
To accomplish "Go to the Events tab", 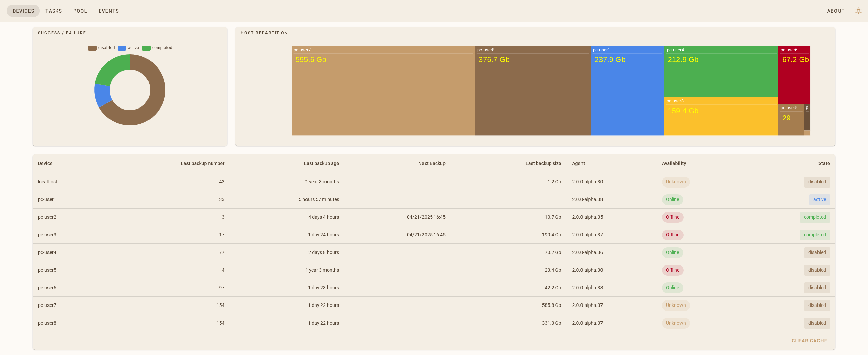I will (x=108, y=11).
